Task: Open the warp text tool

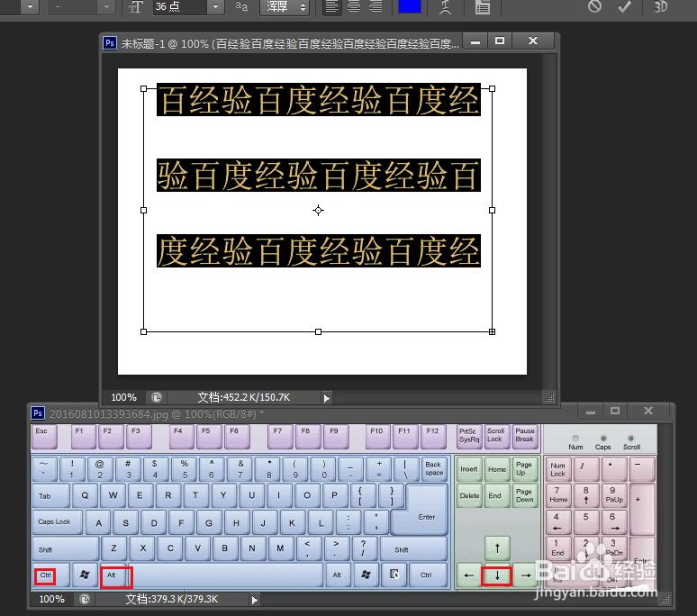Action: (445, 7)
